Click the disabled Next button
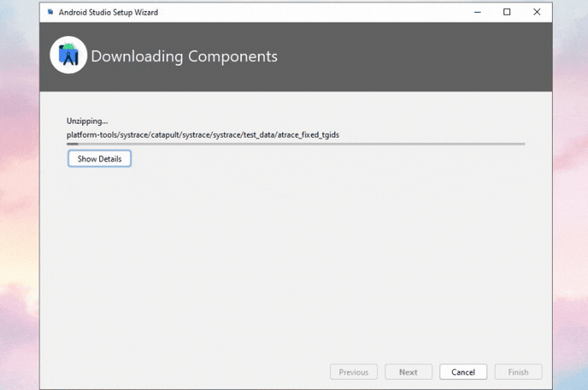The width and height of the screenshot is (588, 390). 408,372
